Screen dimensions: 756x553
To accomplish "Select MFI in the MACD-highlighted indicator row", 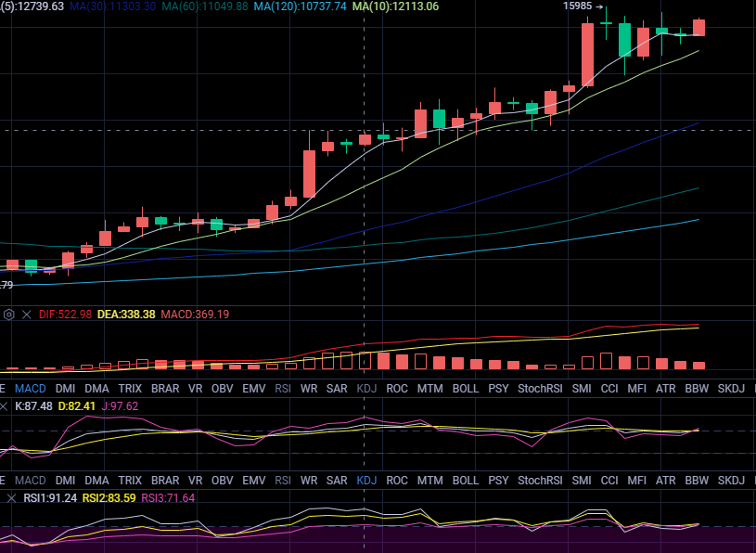I will pos(637,389).
